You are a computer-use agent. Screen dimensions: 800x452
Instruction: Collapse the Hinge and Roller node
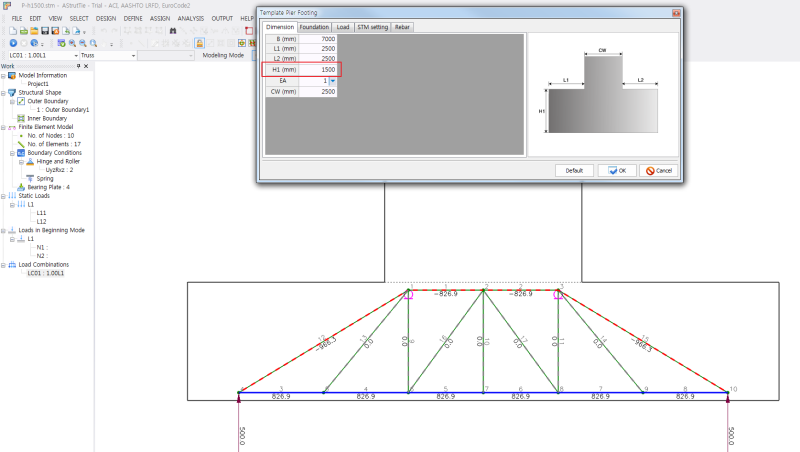[21, 162]
